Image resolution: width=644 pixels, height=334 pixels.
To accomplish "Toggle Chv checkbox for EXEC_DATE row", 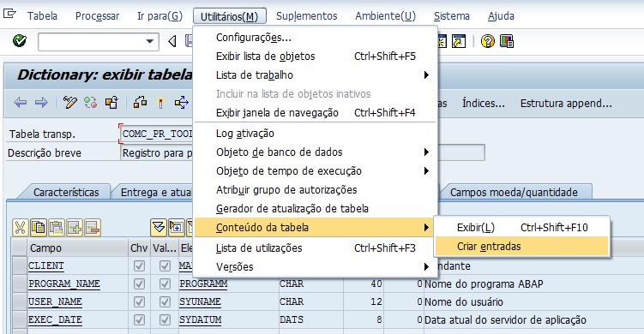I will tap(139, 320).
